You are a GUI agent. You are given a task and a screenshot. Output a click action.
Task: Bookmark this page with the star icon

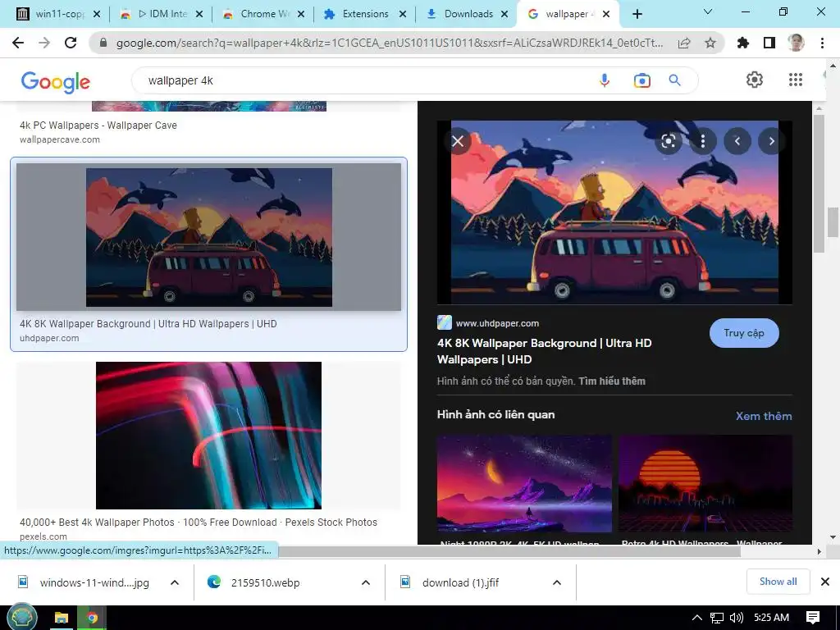710,43
